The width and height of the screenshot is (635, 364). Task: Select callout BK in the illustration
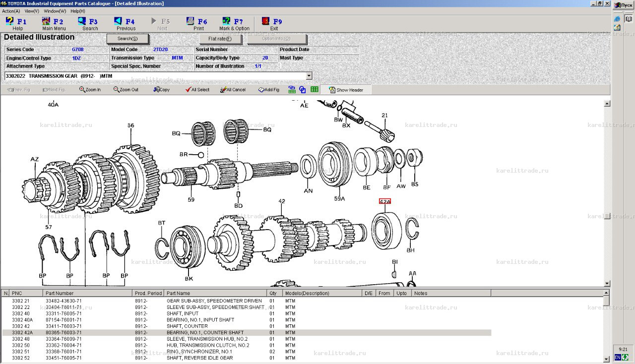click(x=189, y=278)
